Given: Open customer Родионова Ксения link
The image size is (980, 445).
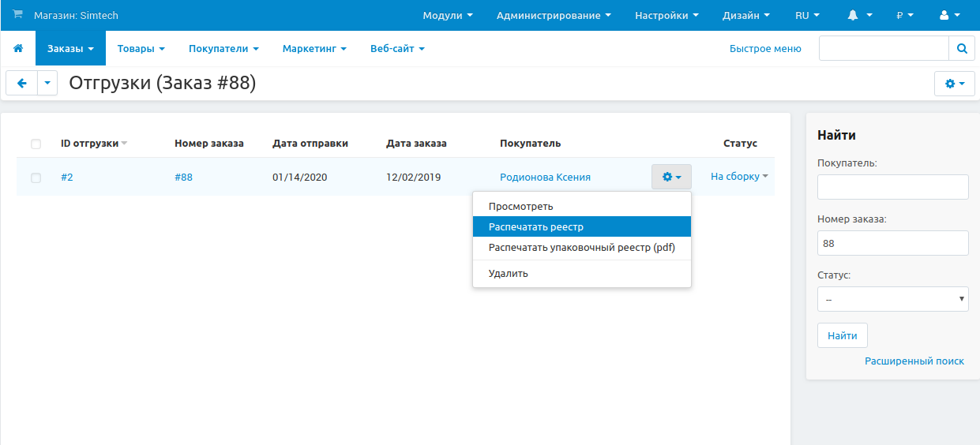Looking at the screenshot, I should click(x=545, y=177).
